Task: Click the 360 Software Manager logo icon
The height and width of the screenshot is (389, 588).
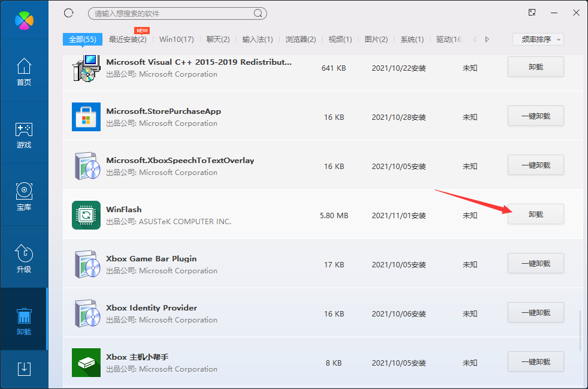Action: pyautogui.click(x=24, y=20)
